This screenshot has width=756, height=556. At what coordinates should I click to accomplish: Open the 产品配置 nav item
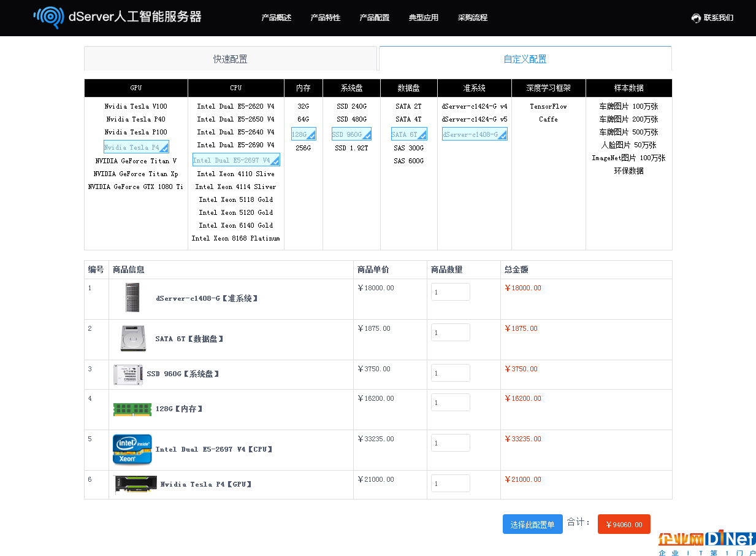pos(375,18)
